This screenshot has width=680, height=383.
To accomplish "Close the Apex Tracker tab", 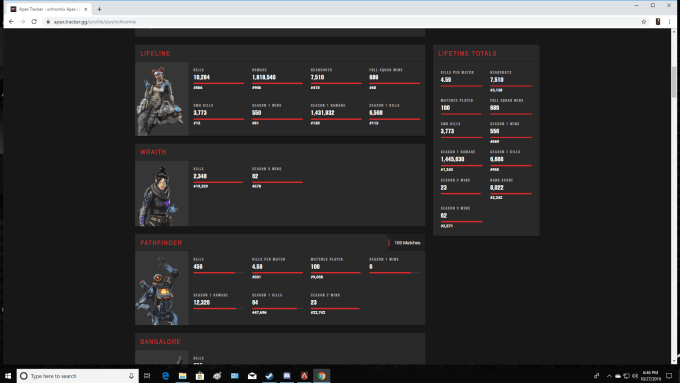I will [85, 9].
